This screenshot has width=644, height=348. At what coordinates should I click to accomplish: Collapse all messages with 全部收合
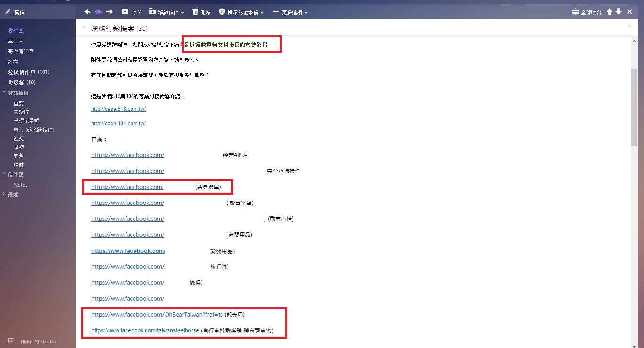pos(586,12)
